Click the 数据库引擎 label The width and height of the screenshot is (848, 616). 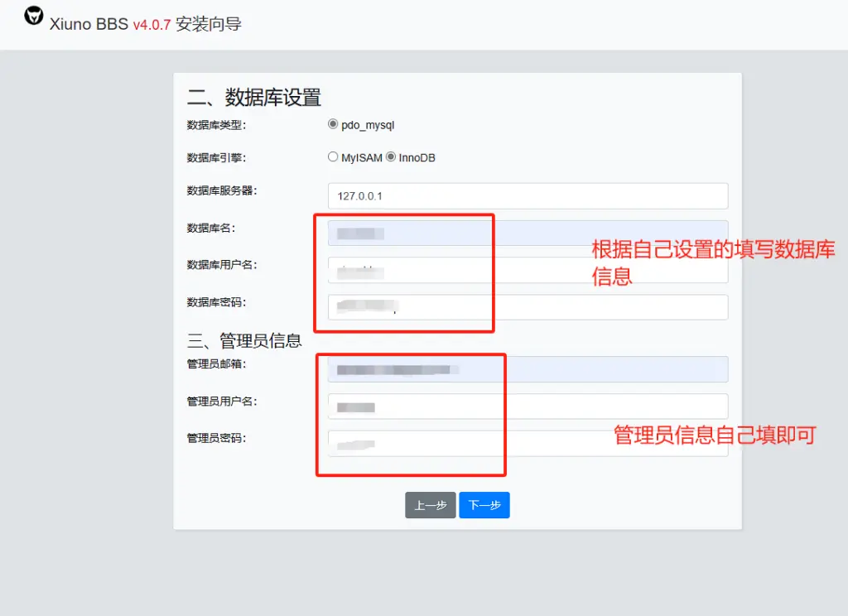coord(216,158)
